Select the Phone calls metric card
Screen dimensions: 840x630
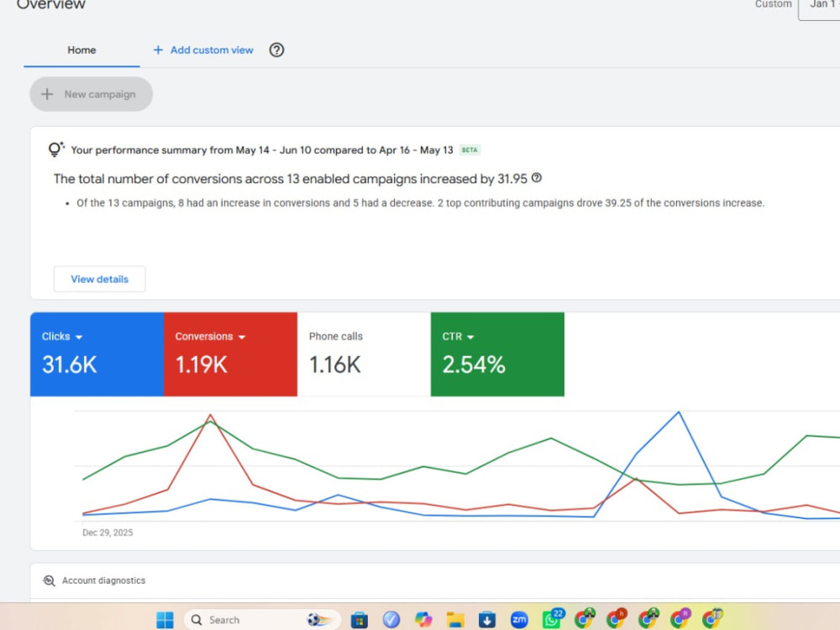click(x=364, y=354)
